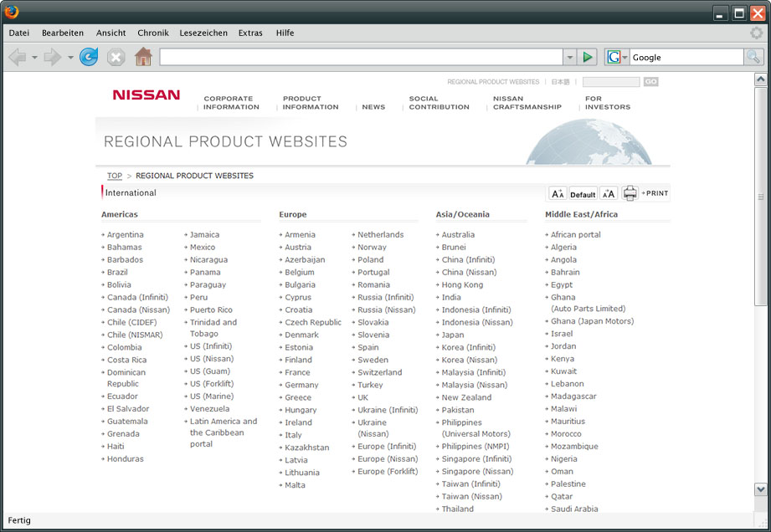Open the Czech Republic link
Viewport: 771px width, 532px height.
313,322
